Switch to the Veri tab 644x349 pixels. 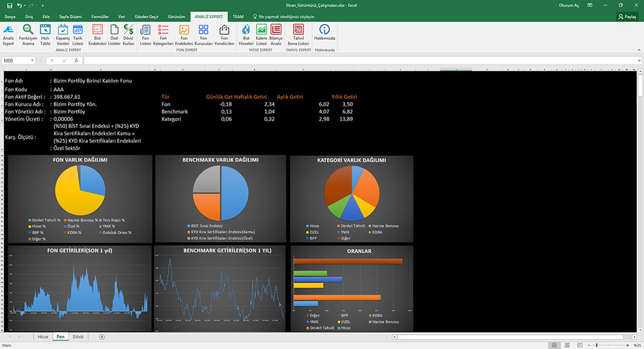tap(122, 17)
